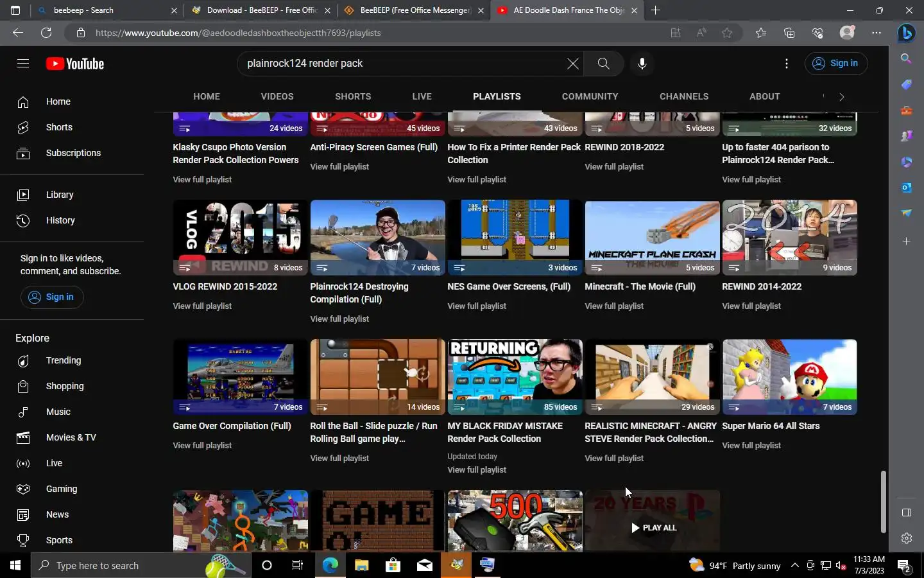The image size is (924, 578).
Task: Open MY BLACK FRIDAY MISTAKE playlist title
Action: click(x=505, y=432)
